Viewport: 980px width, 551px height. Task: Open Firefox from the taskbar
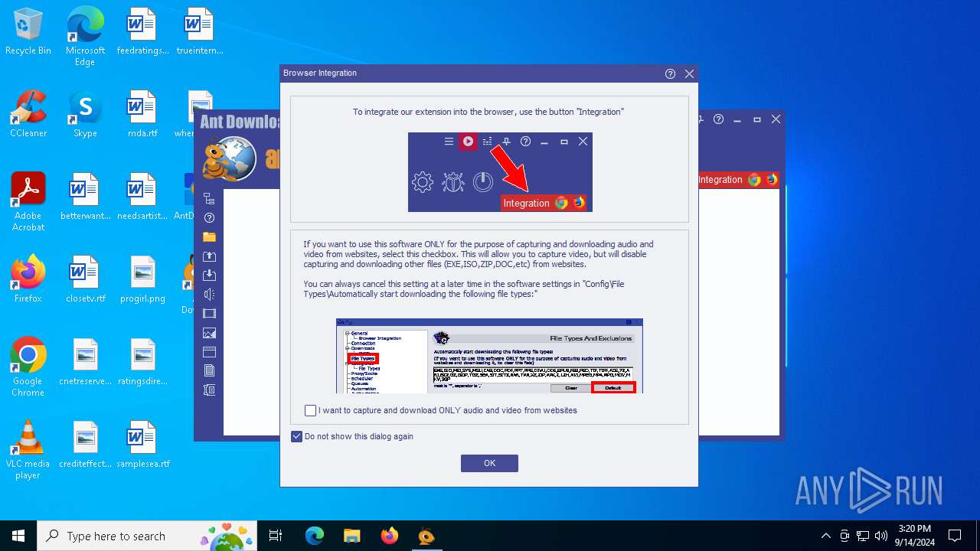(389, 536)
